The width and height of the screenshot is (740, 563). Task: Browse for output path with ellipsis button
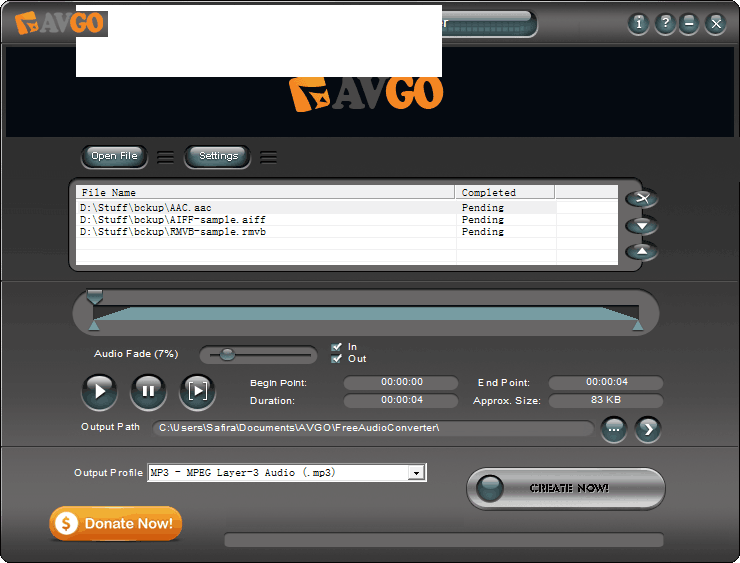[614, 429]
